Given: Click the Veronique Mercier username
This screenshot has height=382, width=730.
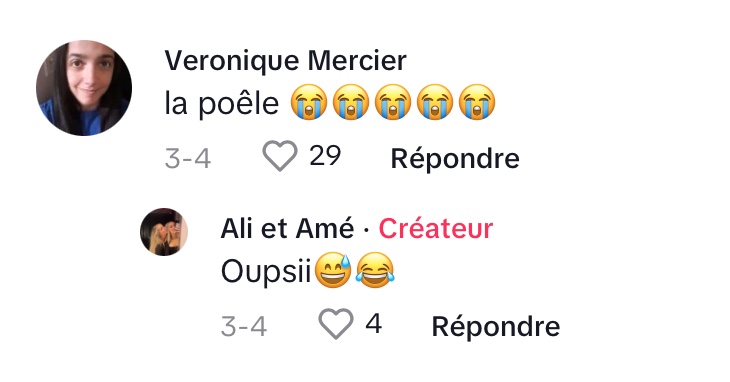Looking at the screenshot, I should (x=285, y=60).
